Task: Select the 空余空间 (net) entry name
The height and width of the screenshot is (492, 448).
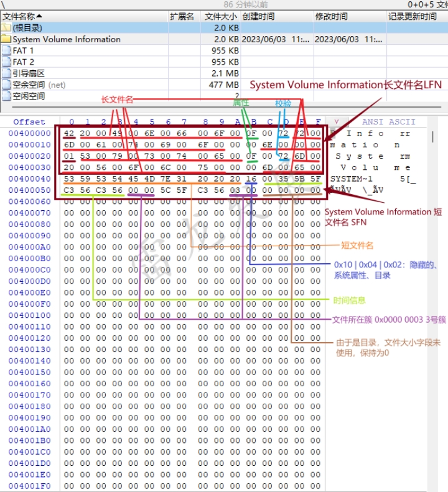Action: coord(39,85)
